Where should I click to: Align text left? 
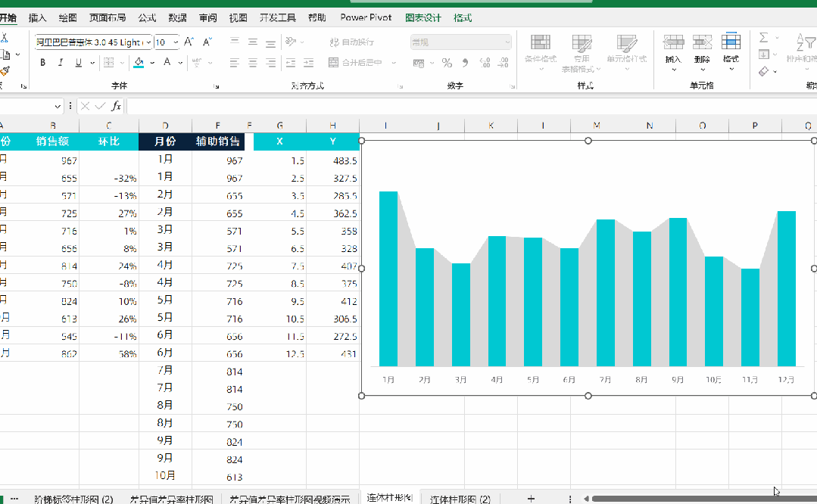[235, 63]
